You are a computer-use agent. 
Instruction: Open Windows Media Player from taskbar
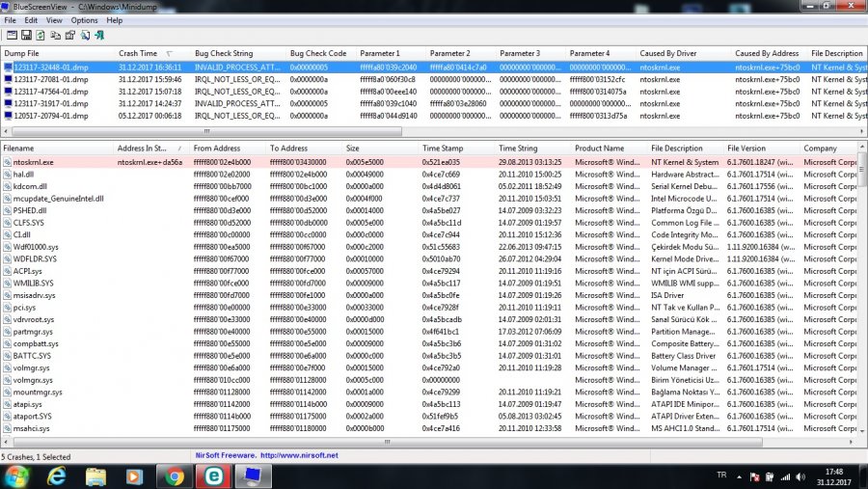coord(134,476)
